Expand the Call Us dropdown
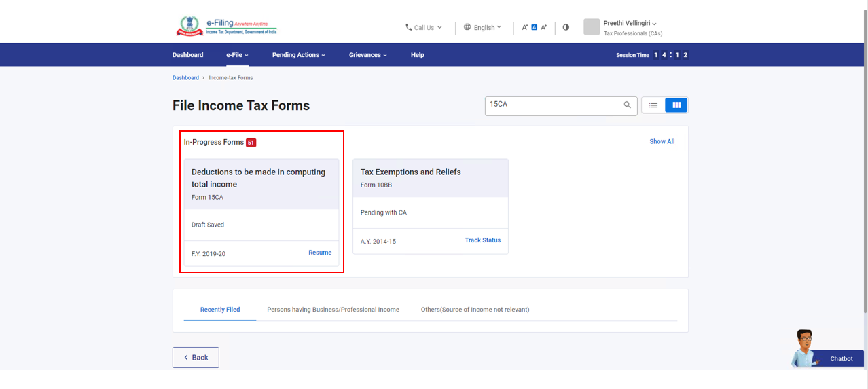This screenshot has height=389, width=868. click(x=424, y=27)
